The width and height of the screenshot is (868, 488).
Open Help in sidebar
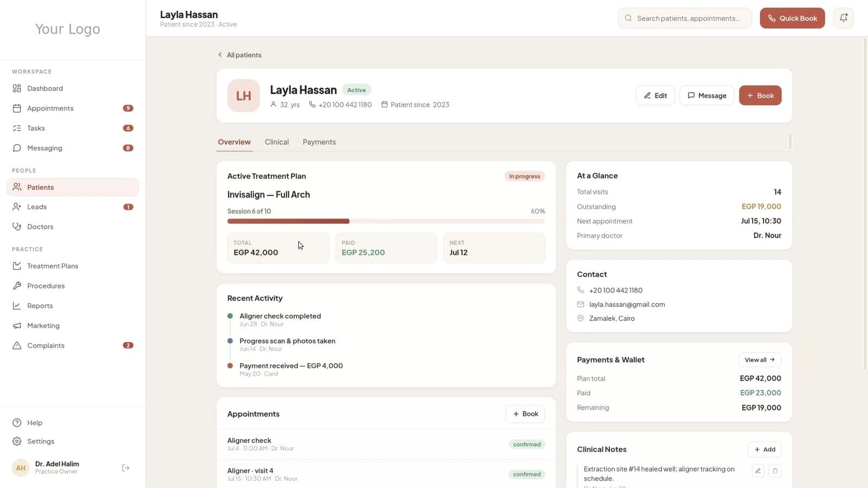pos(73,422)
